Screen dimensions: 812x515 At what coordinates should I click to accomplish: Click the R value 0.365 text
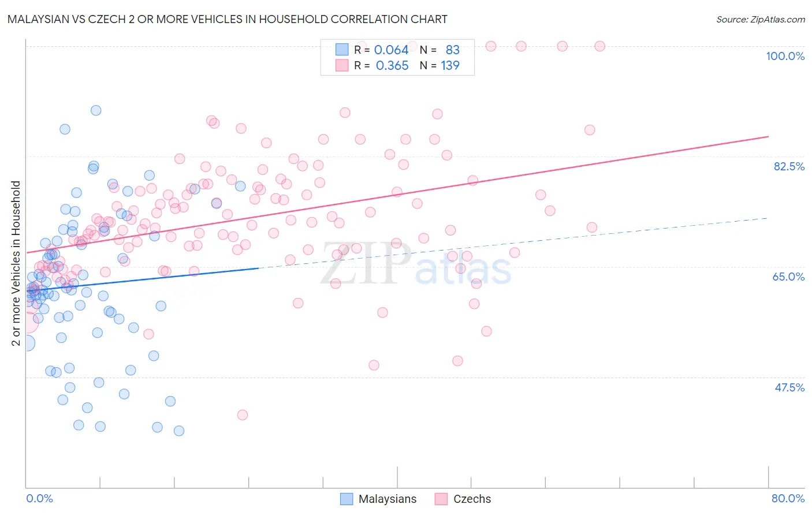pyautogui.click(x=392, y=65)
